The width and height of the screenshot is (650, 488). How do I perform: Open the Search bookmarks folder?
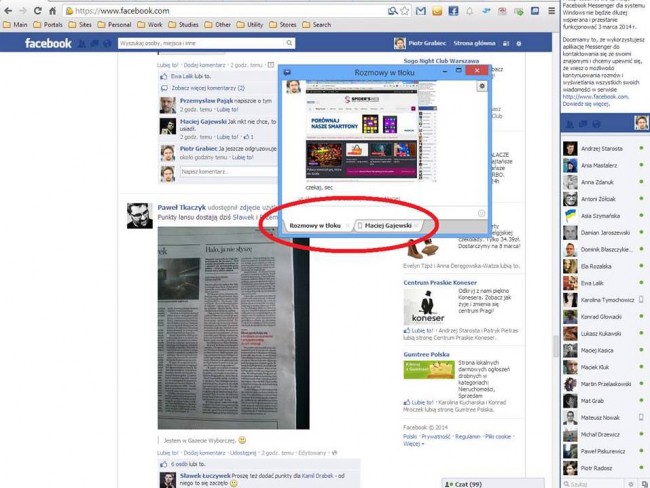coord(317,25)
